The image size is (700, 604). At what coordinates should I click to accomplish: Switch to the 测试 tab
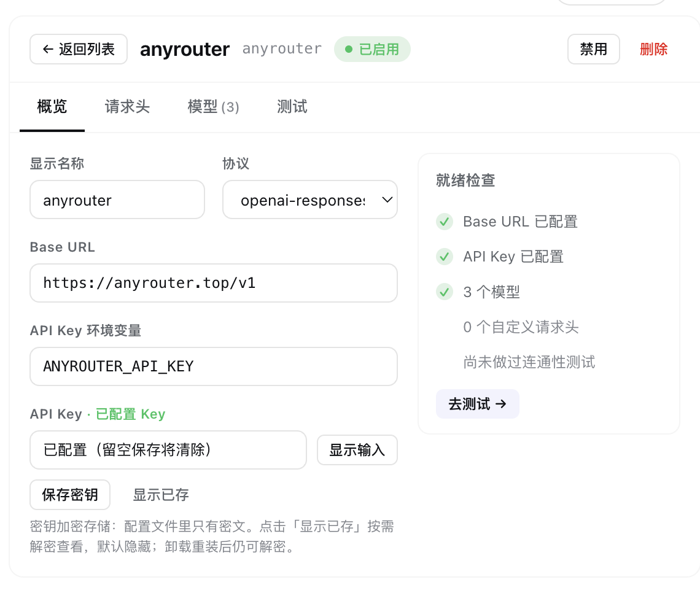[x=292, y=107]
